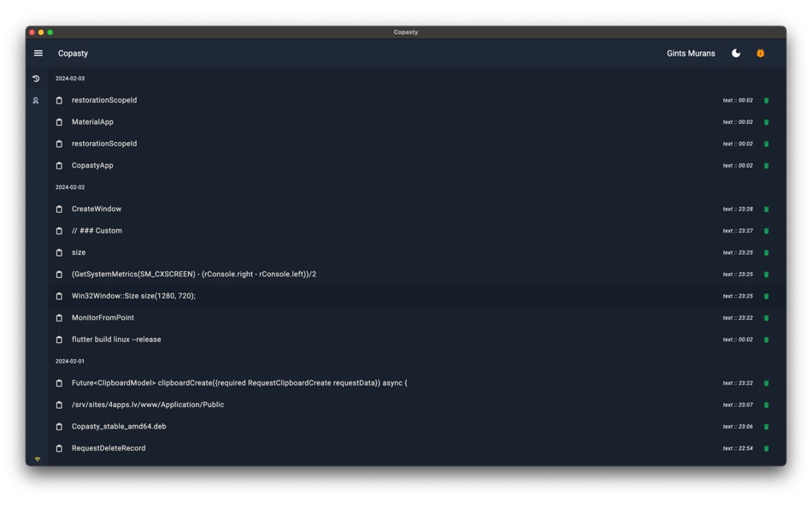Click the Copasty title in the header
The width and height of the screenshot is (812, 508).
(x=73, y=53)
